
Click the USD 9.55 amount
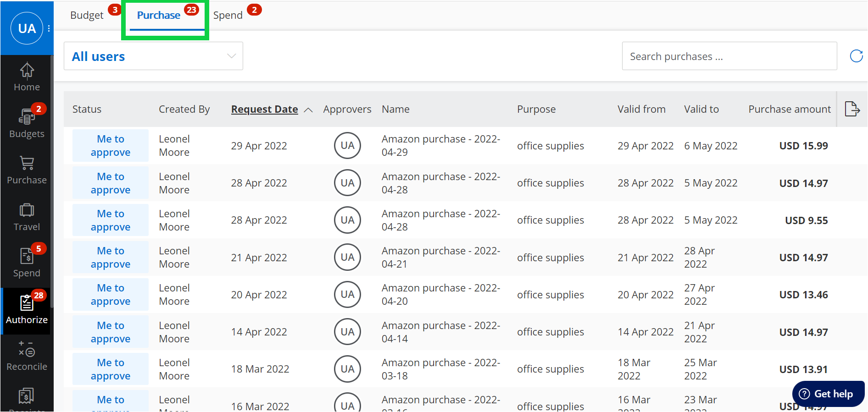click(x=806, y=220)
